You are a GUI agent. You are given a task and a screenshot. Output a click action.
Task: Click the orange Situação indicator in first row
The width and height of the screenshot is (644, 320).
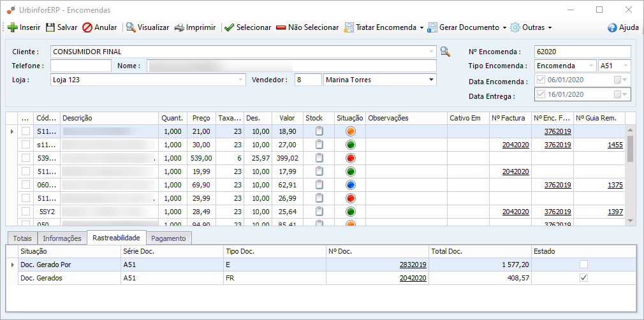350,131
